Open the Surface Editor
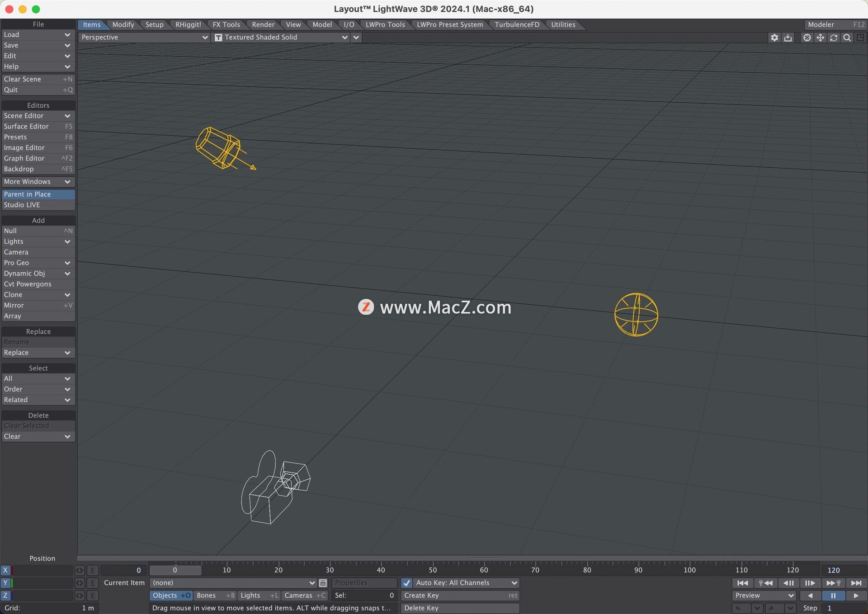868x614 pixels. 38,127
